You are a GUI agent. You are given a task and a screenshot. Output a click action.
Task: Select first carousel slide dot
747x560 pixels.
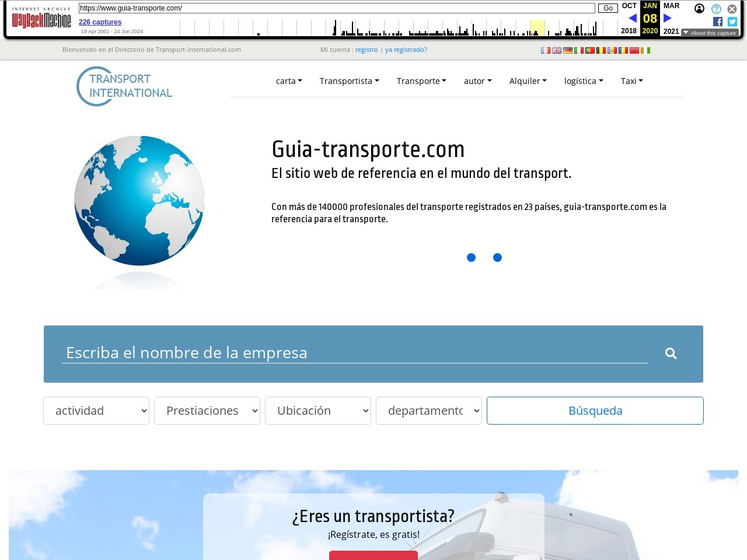tap(471, 257)
